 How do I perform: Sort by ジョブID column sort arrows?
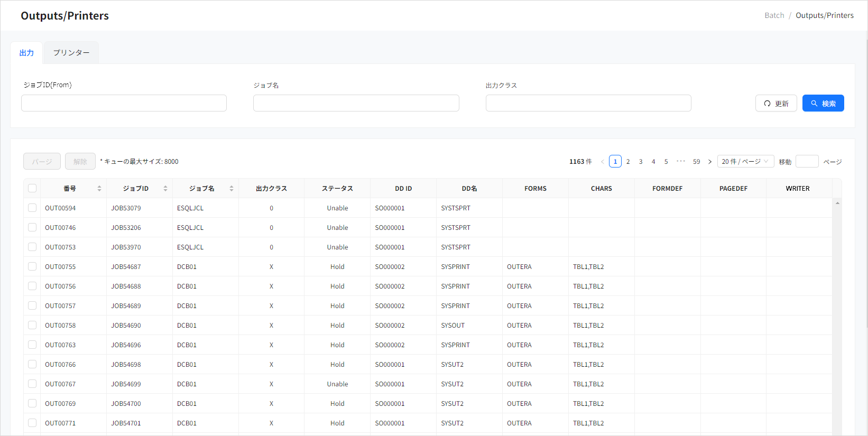tap(165, 189)
